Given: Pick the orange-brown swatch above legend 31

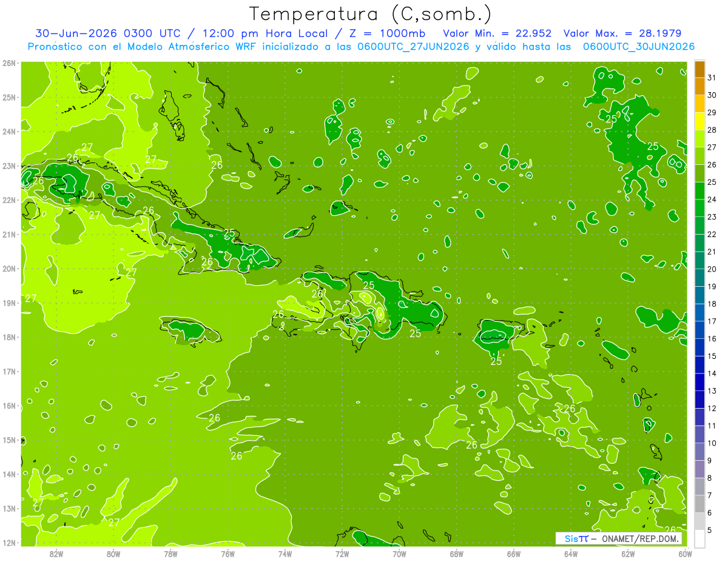Looking at the screenshot, I should [x=699, y=69].
